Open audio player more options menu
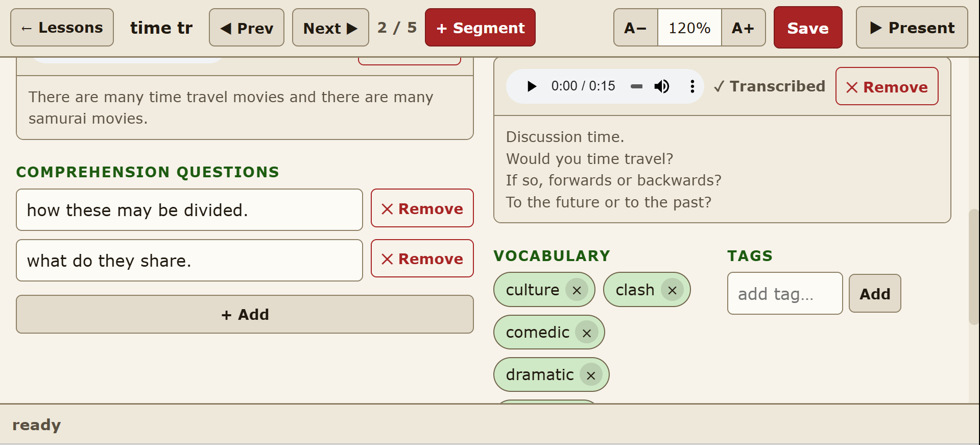Image resolution: width=980 pixels, height=445 pixels. coord(692,86)
